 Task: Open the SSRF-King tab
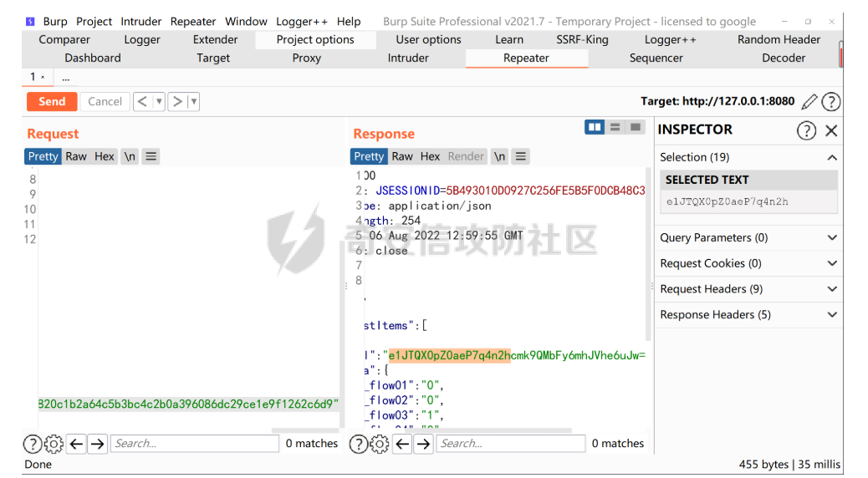tap(582, 40)
